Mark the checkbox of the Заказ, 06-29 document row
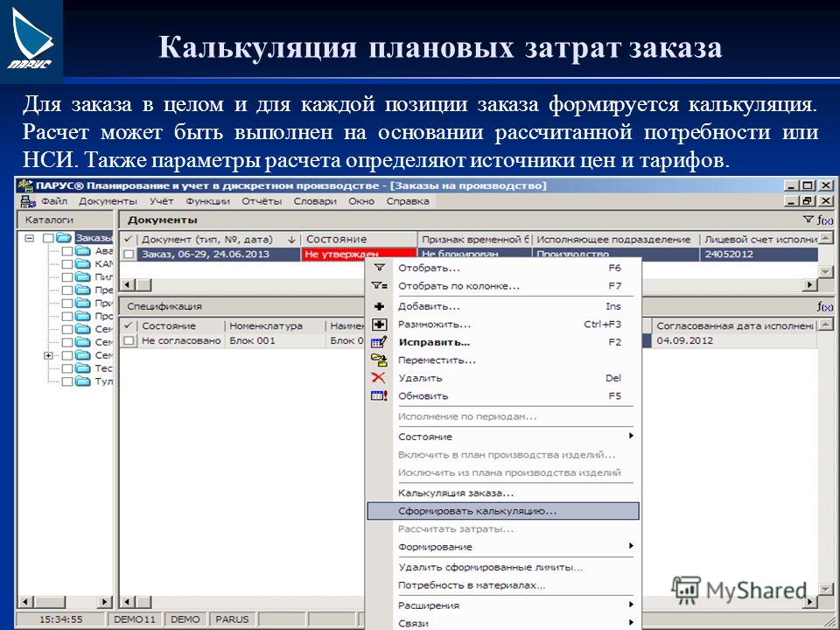840x630 pixels. click(129, 255)
